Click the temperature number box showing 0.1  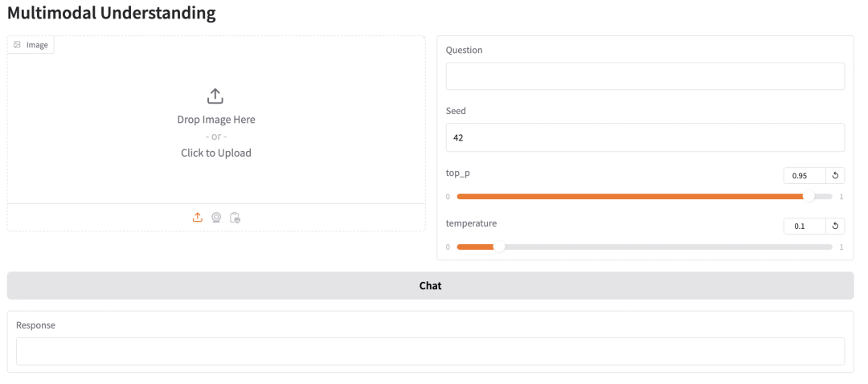pos(805,226)
